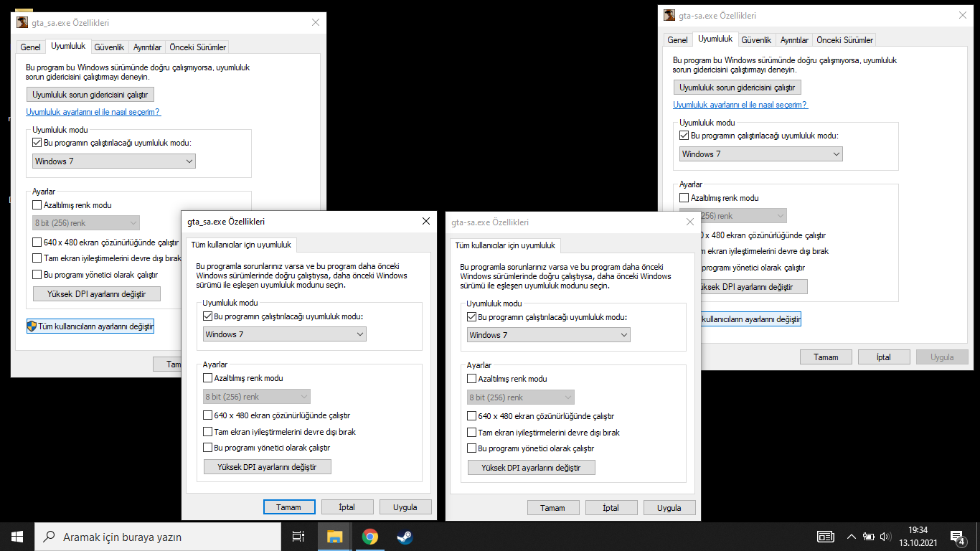Switch to Güvenlik tab in gta_sa.exe window
Viewport: 980px width, 551px height.
[109, 47]
